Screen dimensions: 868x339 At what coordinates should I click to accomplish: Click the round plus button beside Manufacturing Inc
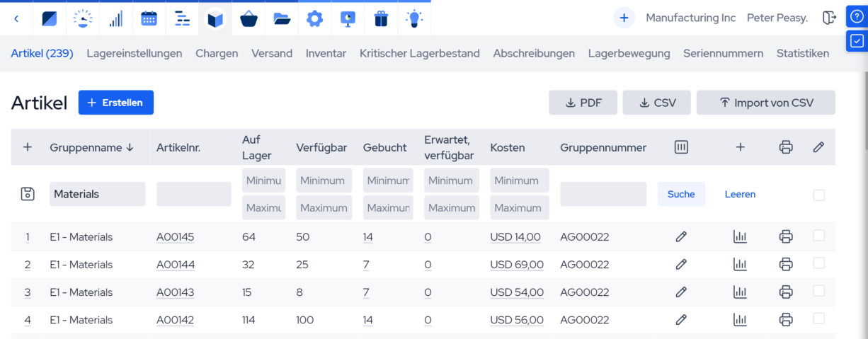pos(624,18)
